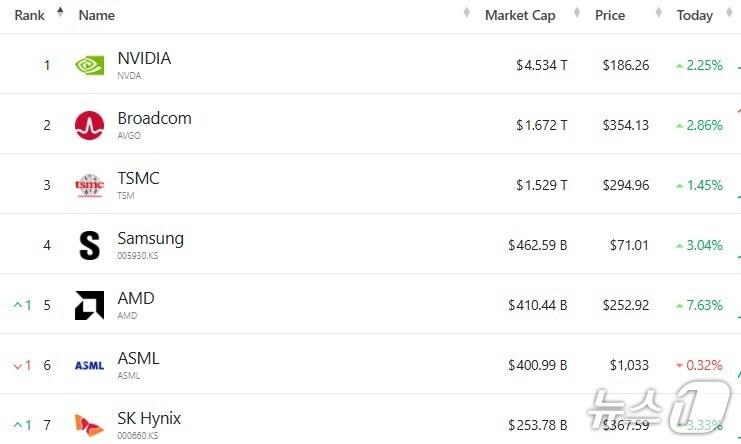
Task: Sort by the Today change header
Action: [694, 15]
